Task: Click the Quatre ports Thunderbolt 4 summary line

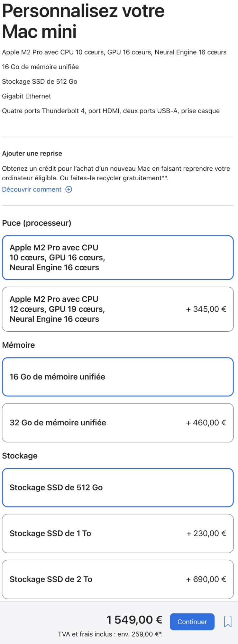Action: tap(111, 111)
